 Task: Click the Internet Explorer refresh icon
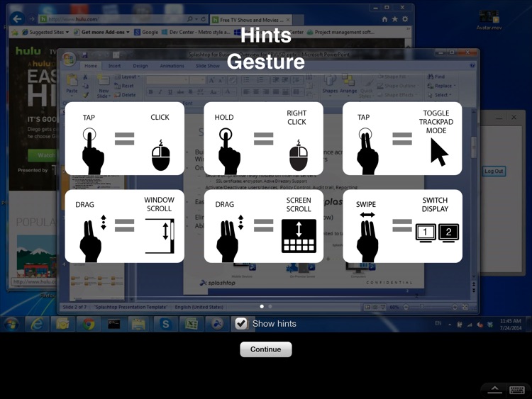point(204,19)
